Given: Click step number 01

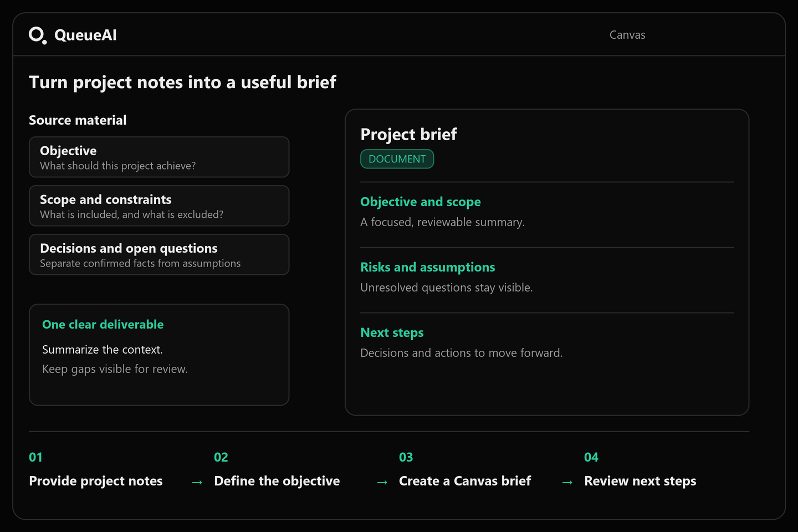Looking at the screenshot, I should [x=36, y=457].
